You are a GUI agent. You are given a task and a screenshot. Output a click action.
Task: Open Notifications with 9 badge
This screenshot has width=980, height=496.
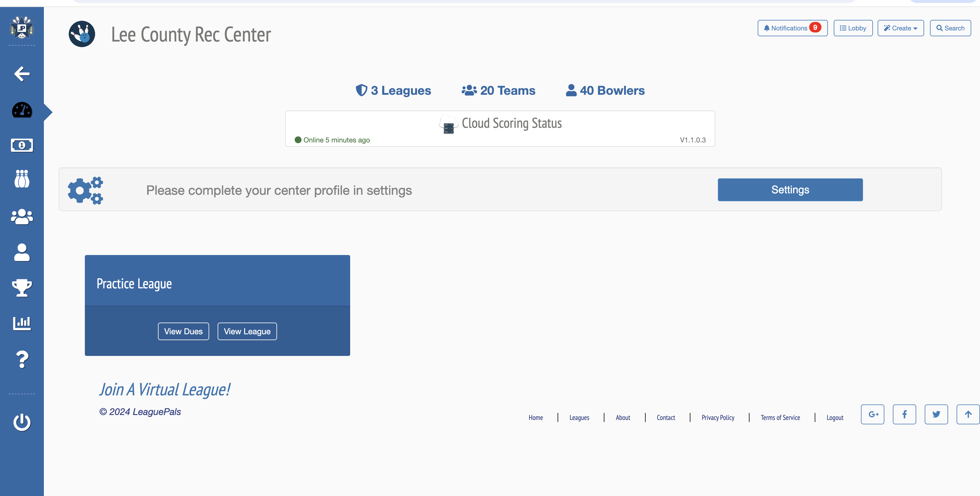coord(792,28)
